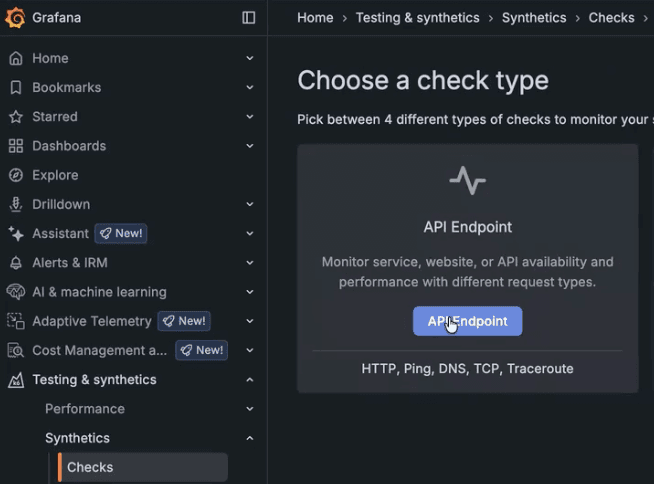Screen dimensions: 654x484
Task: Toggle the sidebar dock panel icon
Action: (x=249, y=18)
